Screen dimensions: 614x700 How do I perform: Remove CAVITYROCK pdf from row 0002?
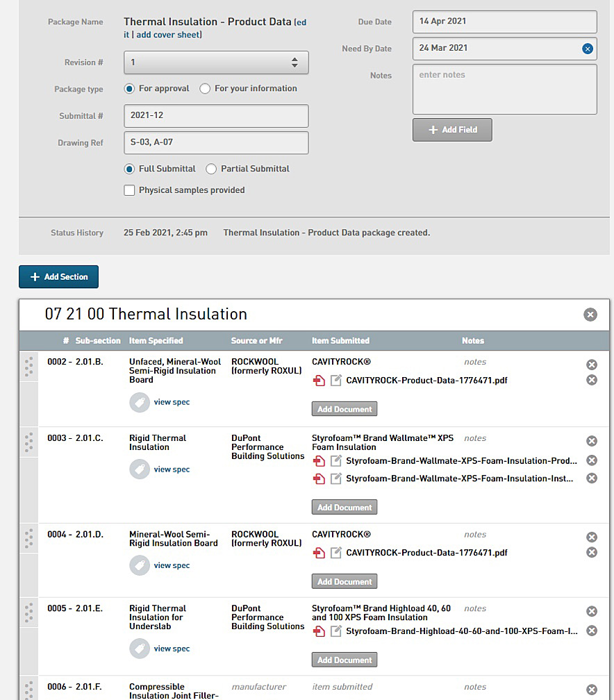click(592, 380)
